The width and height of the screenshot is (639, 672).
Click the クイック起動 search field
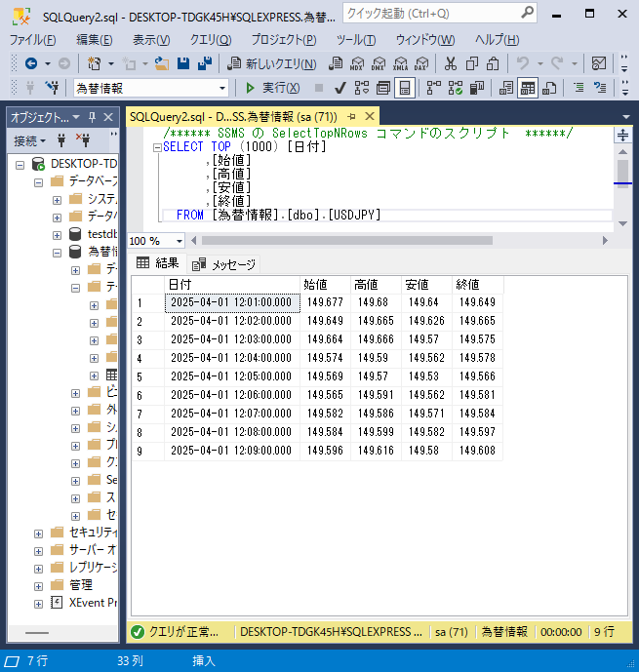coord(429,14)
